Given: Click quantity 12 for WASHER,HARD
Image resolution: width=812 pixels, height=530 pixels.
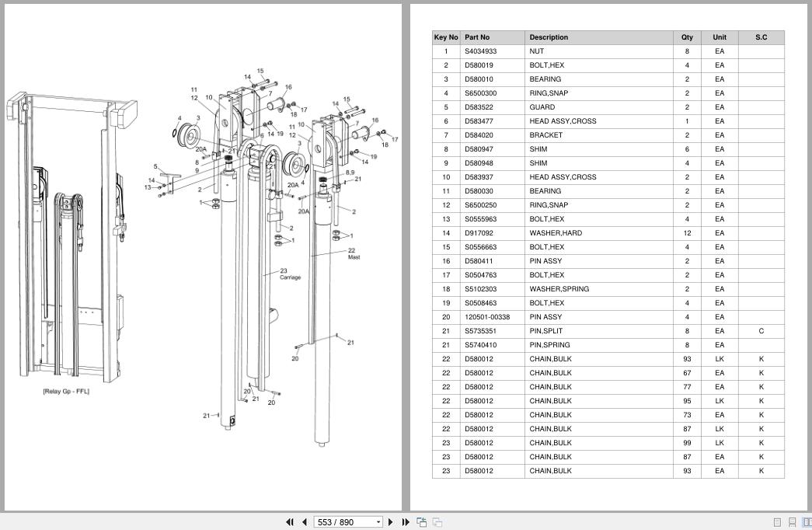Looking at the screenshot, I should (687, 233).
